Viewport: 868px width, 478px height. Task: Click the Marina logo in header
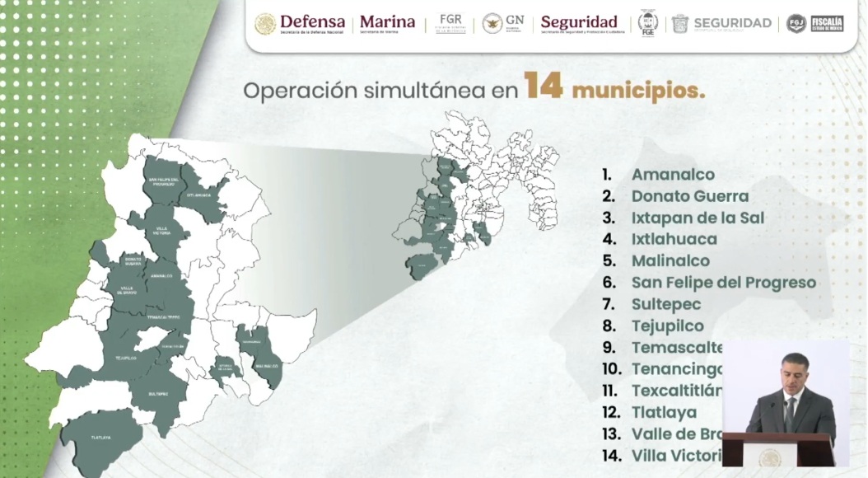pyautogui.click(x=387, y=24)
